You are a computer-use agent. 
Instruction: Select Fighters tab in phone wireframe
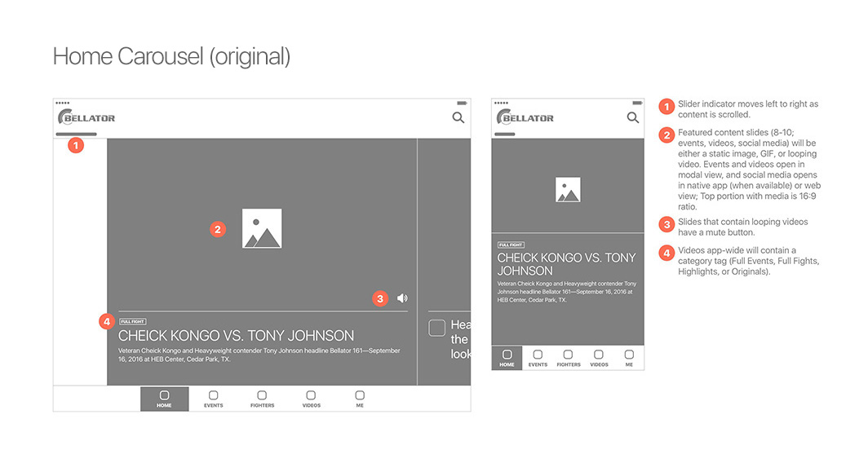click(x=569, y=358)
